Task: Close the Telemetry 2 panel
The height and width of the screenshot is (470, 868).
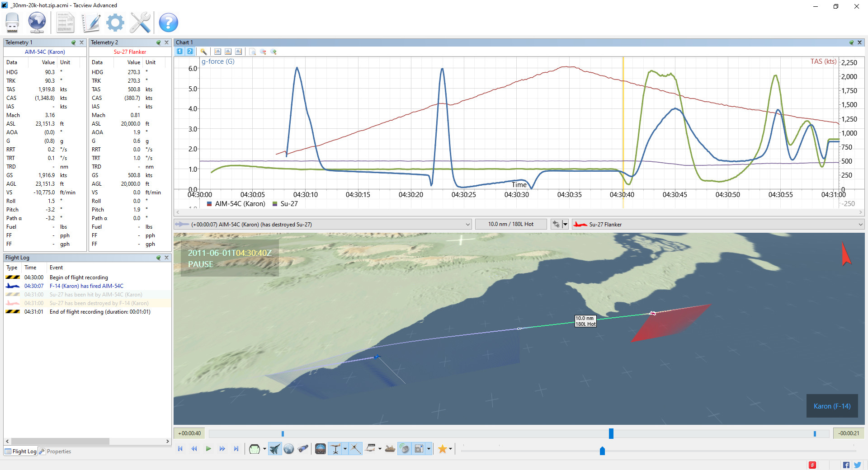Action: tap(166, 42)
